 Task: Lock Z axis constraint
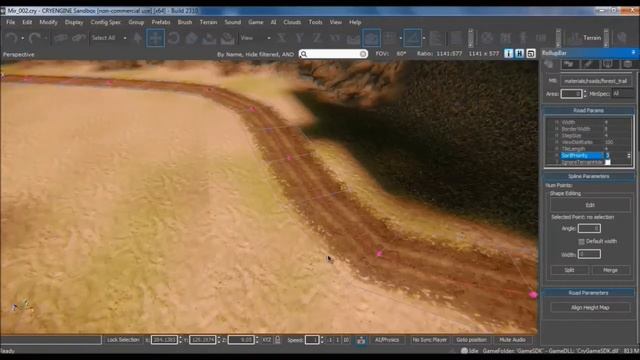317,38
